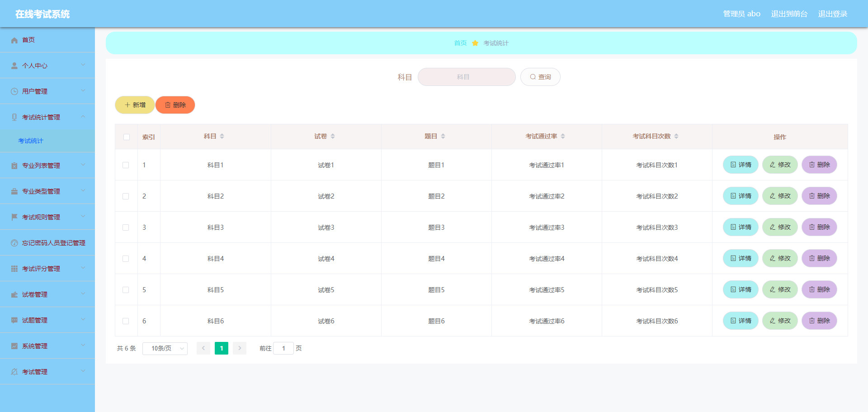
Task: Expand the 试卷管理 menu chevron
Action: tap(83, 294)
